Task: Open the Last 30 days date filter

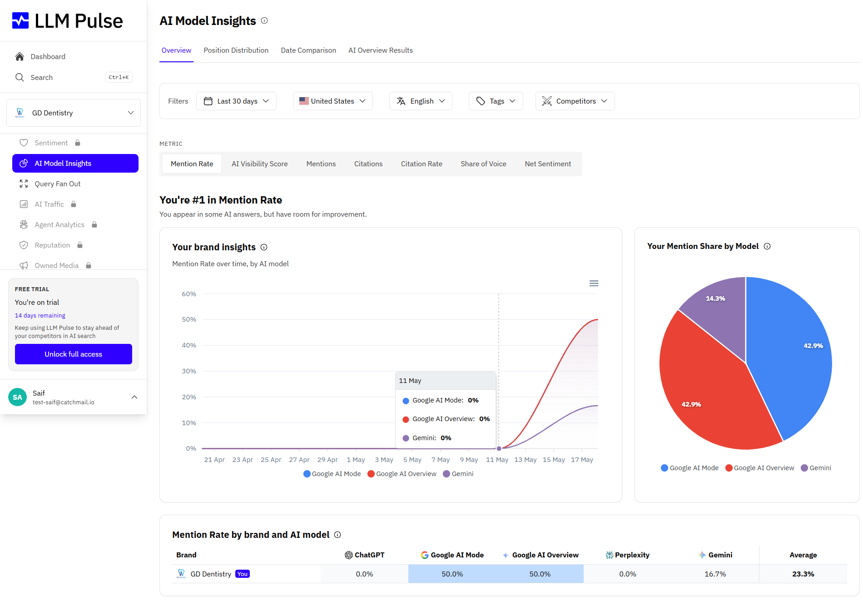Action: (x=236, y=101)
